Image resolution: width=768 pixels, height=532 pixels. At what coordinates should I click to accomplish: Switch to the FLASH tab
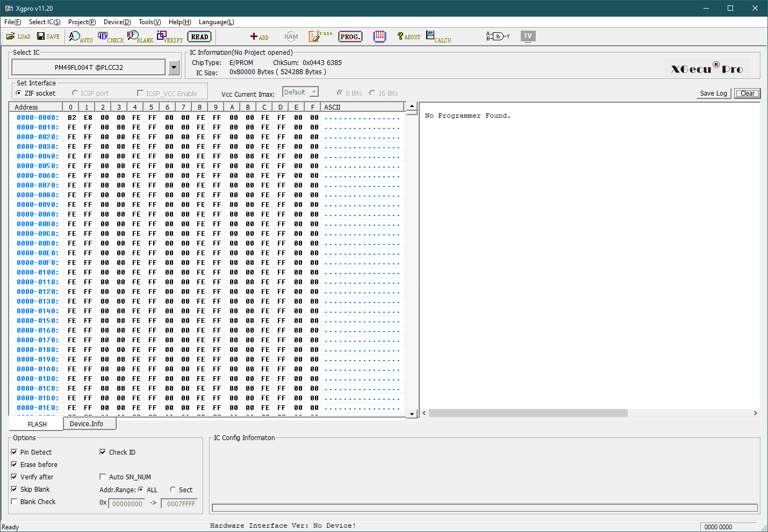tap(37, 424)
